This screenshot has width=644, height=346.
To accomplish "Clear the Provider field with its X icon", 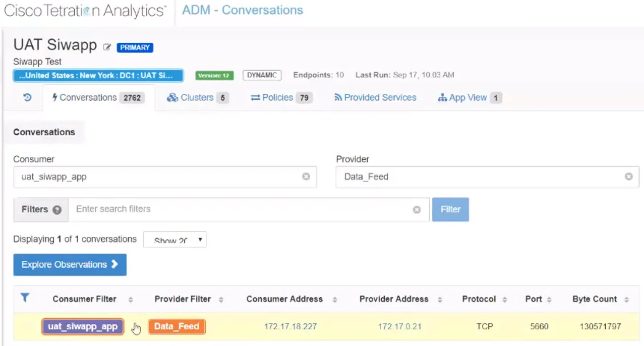I will [628, 177].
